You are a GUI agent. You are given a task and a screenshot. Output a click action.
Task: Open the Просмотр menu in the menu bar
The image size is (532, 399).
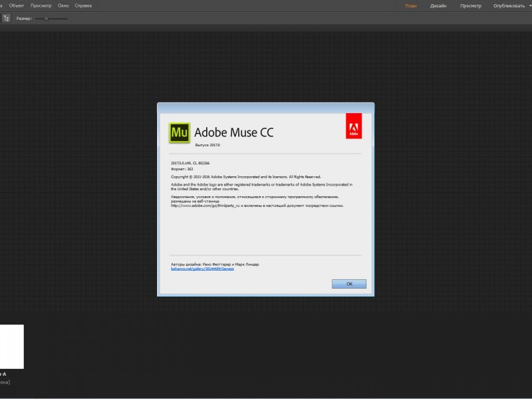point(41,6)
